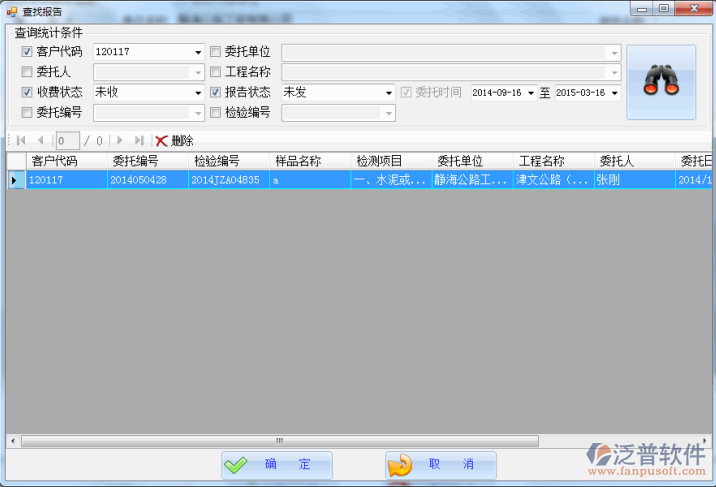Image resolution: width=716 pixels, height=487 pixels.
Task: Click the 客户代码 column header
Action: pyautogui.click(x=67, y=161)
